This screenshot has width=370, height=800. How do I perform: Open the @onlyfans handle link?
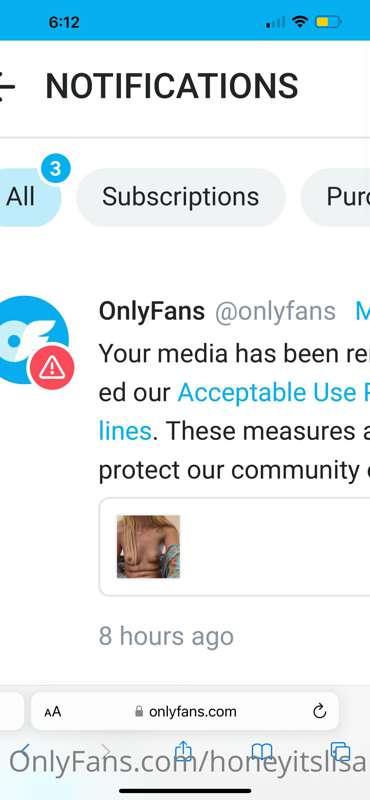[275, 311]
